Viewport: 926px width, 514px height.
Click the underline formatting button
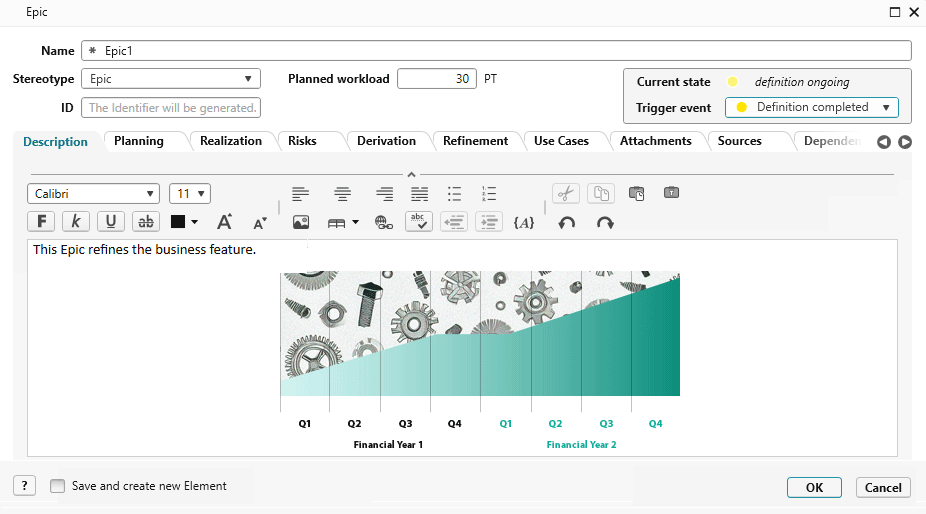(x=111, y=222)
